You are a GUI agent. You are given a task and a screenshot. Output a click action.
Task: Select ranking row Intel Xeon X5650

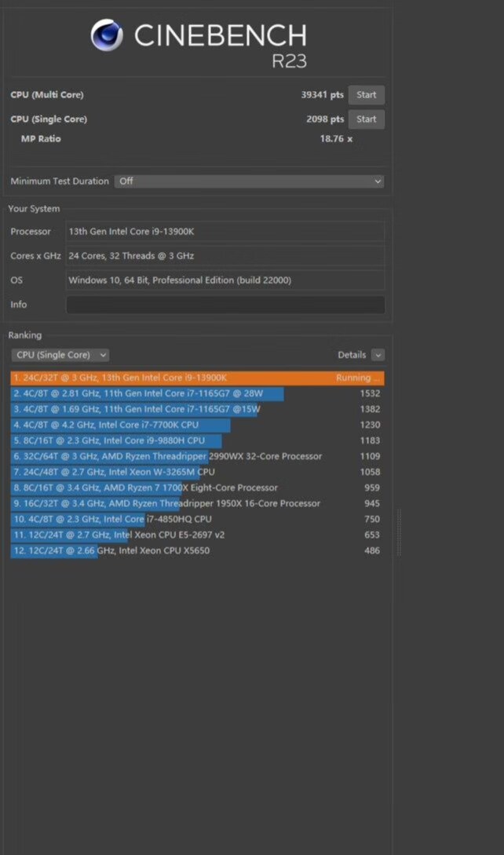(198, 550)
